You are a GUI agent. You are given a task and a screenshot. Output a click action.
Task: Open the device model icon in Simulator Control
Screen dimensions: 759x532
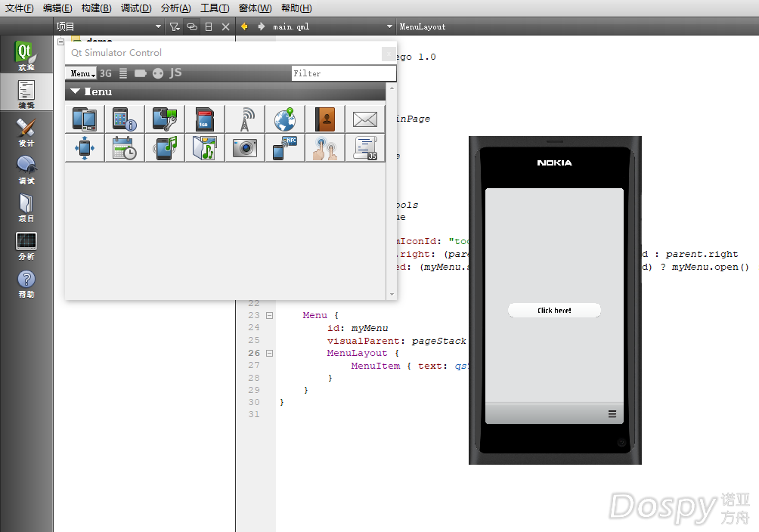point(85,119)
